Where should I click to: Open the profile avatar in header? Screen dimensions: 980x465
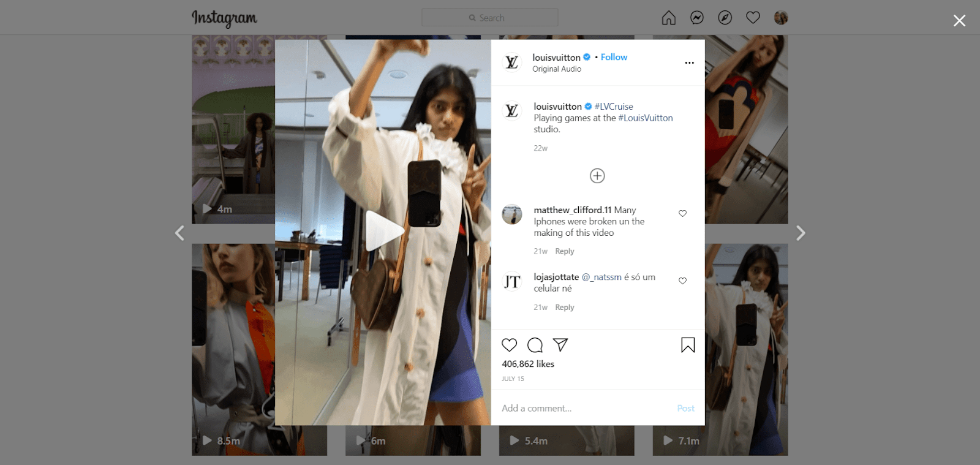pyautogui.click(x=781, y=18)
